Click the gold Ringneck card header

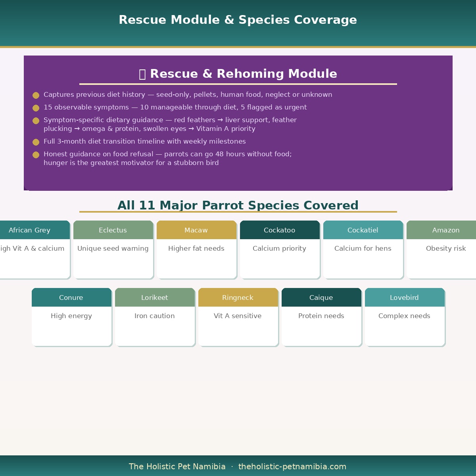point(238,297)
